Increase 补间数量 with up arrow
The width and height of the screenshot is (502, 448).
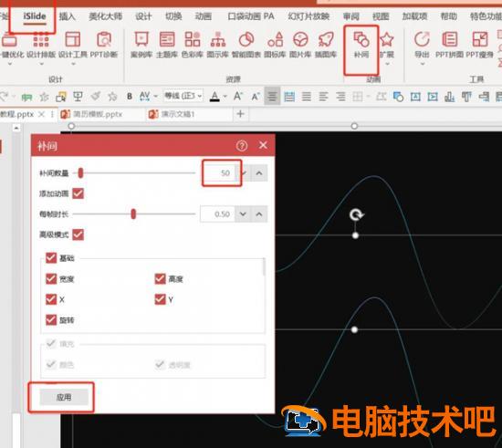pyautogui.click(x=259, y=173)
